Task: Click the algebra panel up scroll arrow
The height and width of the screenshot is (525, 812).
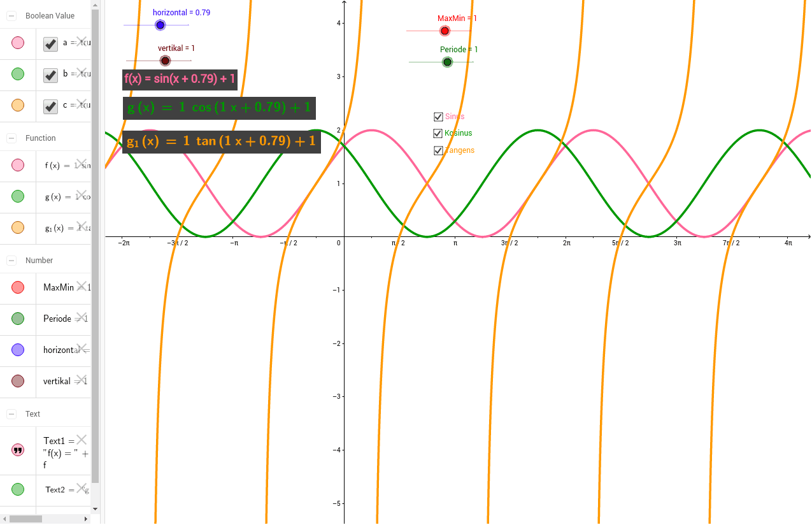Action: pos(96,4)
